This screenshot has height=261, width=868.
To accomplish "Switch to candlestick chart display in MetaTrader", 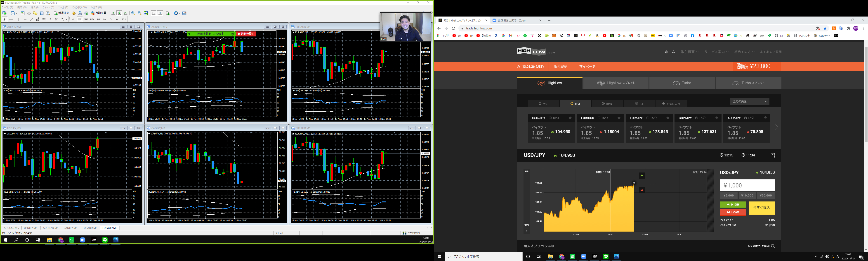I will click(x=120, y=13).
